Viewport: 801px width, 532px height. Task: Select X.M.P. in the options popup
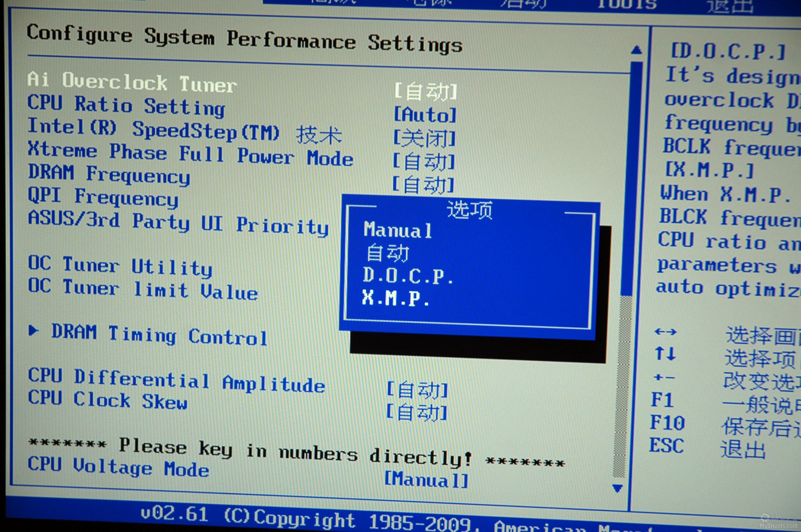[396, 298]
